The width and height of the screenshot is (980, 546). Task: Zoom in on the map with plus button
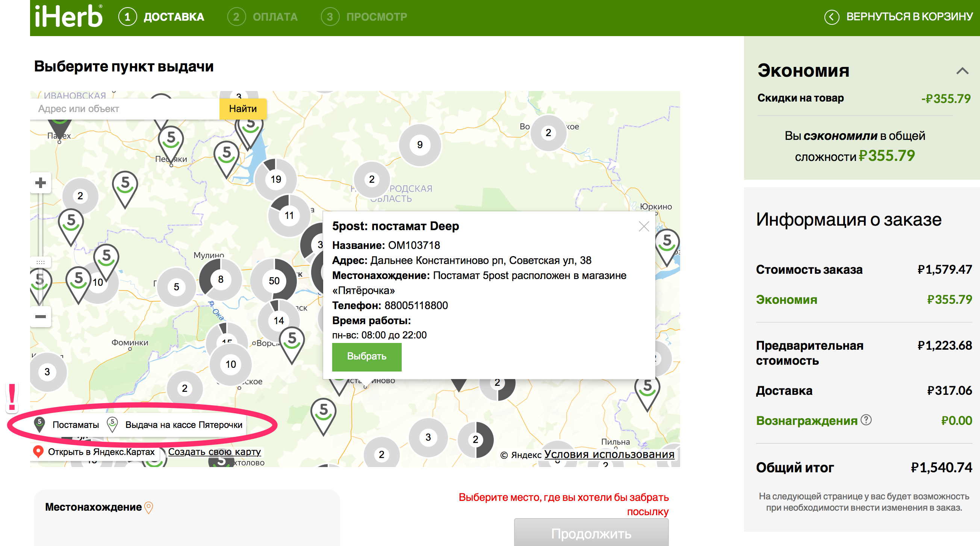point(40,183)
